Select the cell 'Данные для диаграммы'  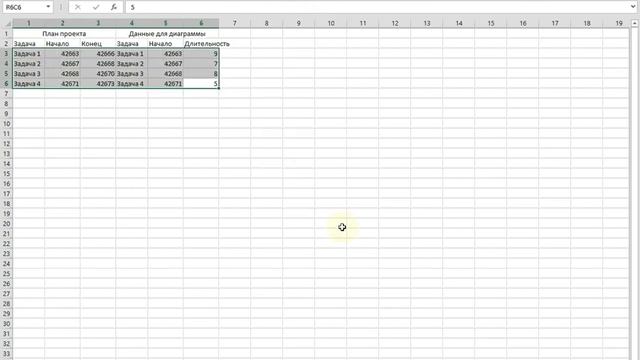(167, 33)
